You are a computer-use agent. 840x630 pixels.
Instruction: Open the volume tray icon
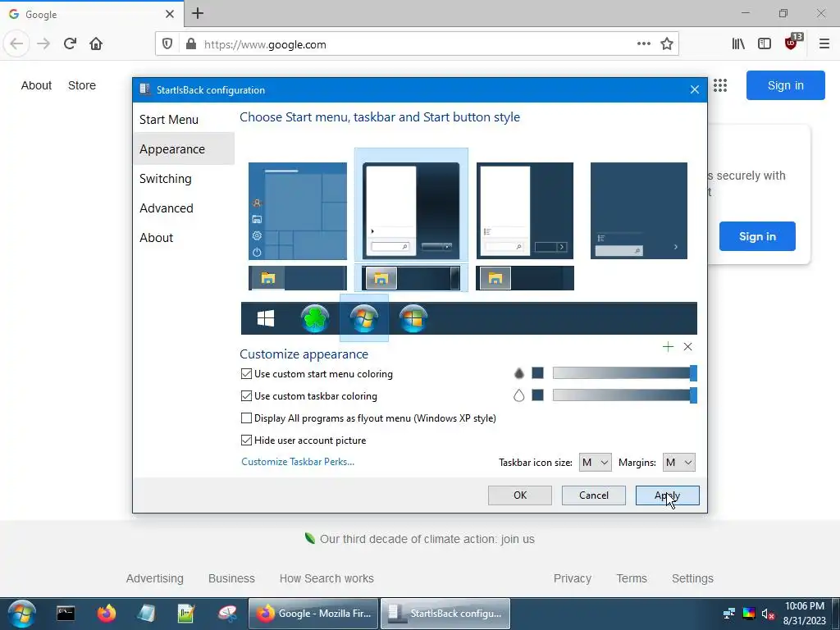pyautogui.click(x=768, y=614)
